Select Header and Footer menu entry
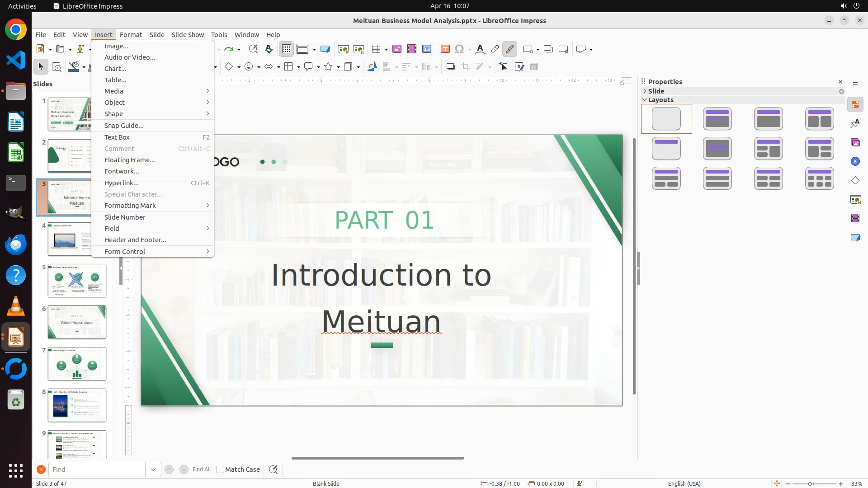Image resolution: width=868 pixels, height=488 pixels. [x=135, y=240]
